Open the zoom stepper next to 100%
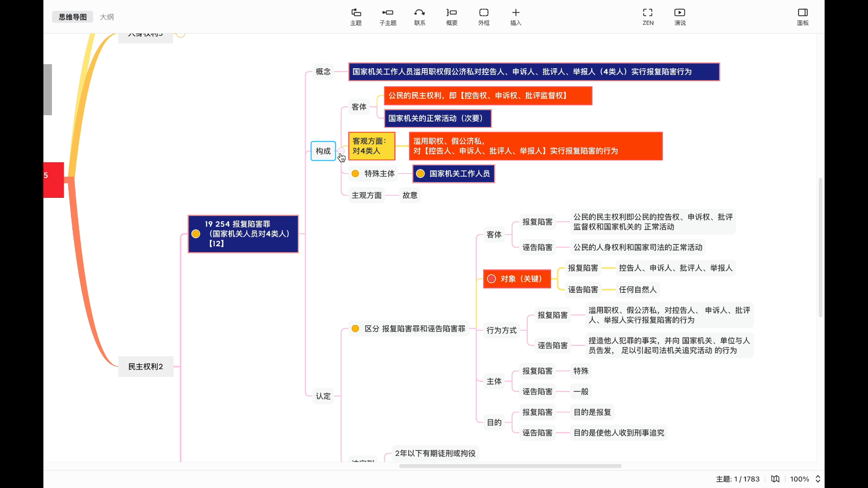Screen dimensions: 868x488 pos(818,479)
